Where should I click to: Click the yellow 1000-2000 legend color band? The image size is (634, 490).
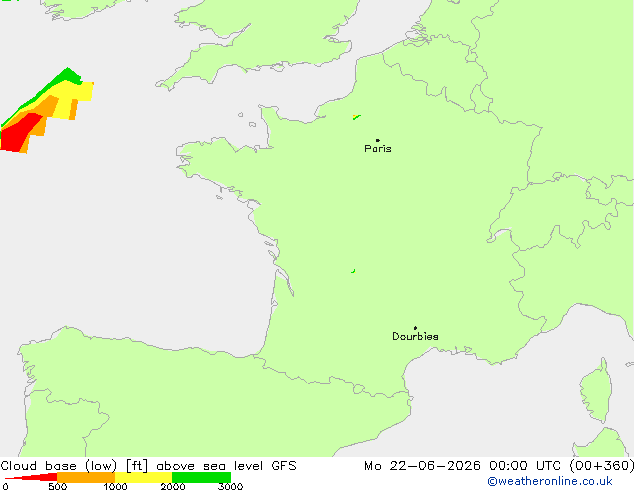(144, 477)
